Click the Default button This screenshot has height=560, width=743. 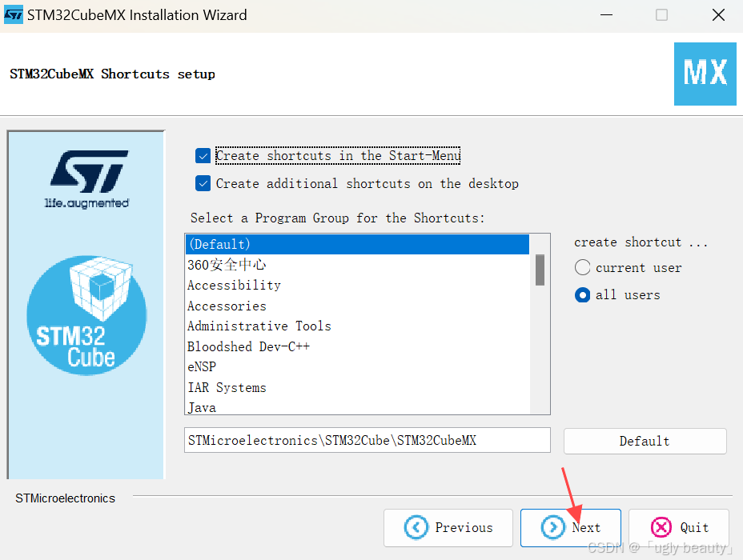coord(645,441)
